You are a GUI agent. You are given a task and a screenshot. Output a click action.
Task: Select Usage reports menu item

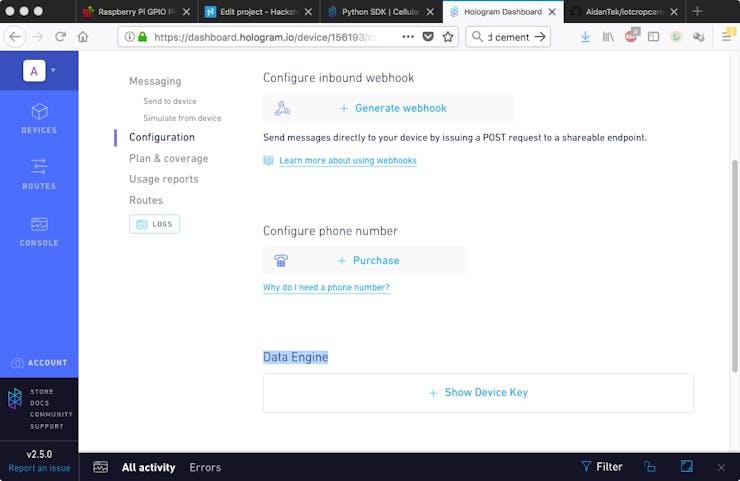[164, 179]
